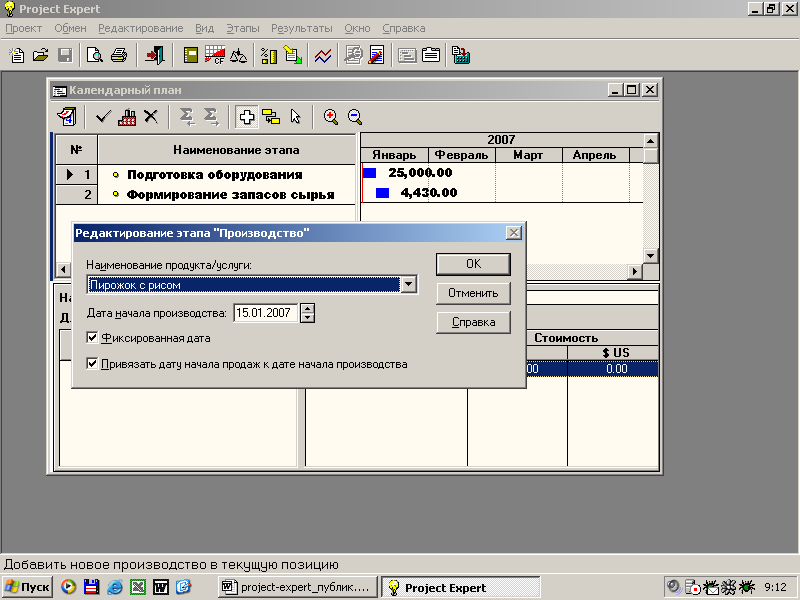Screen dimensions: 800x600
Task: Open calendar settings icon in Календарный план
Action: [x=67, y=117]
